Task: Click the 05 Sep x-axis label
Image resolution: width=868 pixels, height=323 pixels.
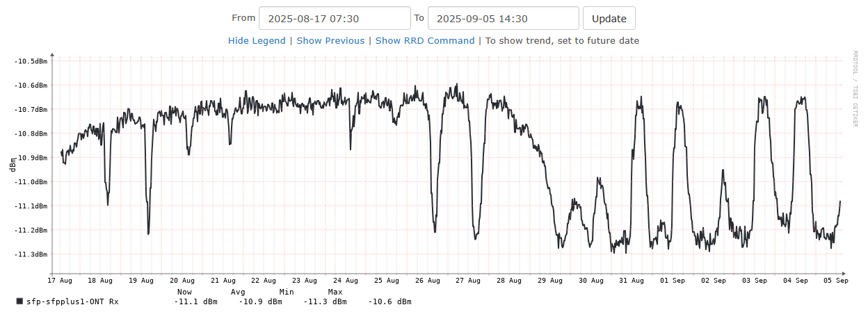Action: (x=836, y=281)
